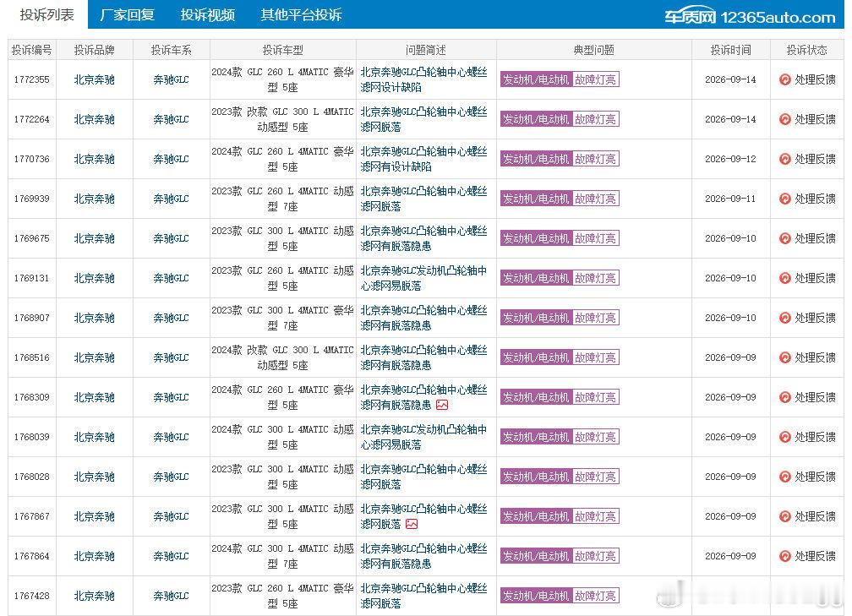This screenshot has width=852, height=616.
Task: Click vehicle model cell in row 1767864
Action: (x=282, y=556)
